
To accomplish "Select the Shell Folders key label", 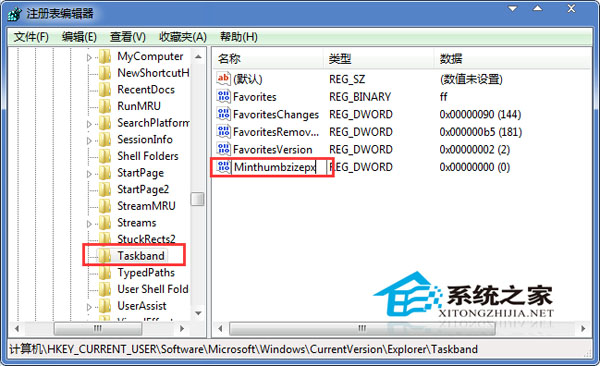I will 148,156.
